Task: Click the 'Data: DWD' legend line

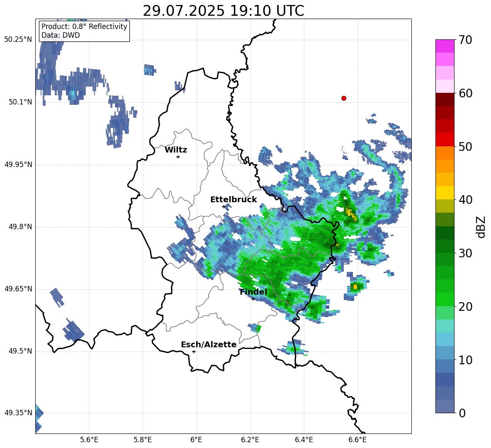Action: 61,35
